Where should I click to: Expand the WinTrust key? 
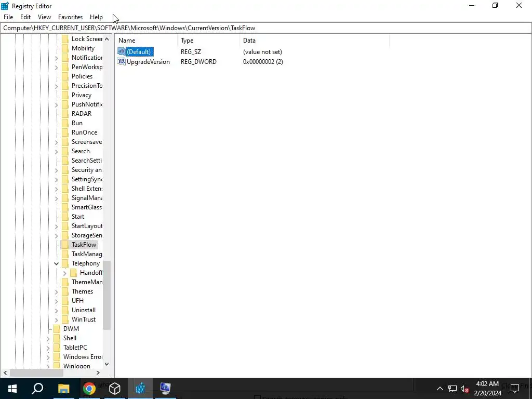coord(57,320)
